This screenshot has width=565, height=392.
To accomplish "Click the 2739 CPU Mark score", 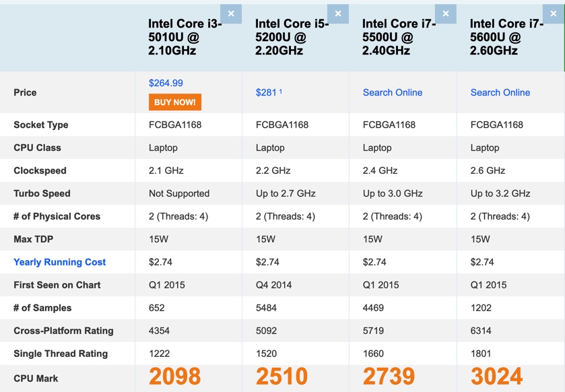I will (389, 377).
